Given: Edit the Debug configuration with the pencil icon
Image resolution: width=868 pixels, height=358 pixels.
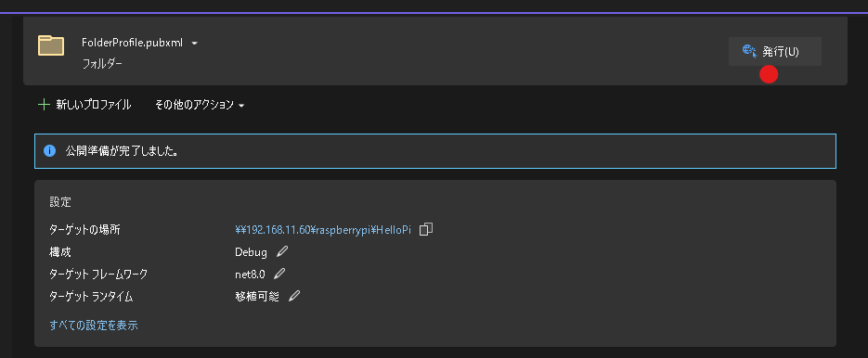Looking at the screenshot, I should point(282,251).
